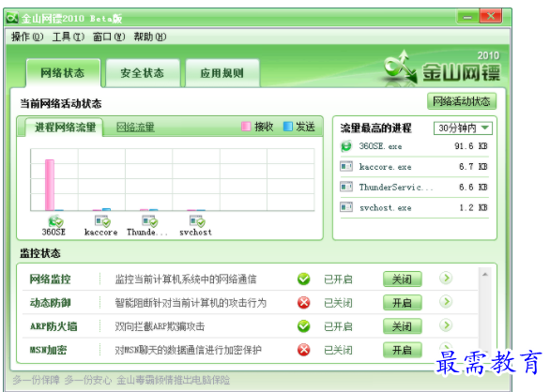Click the Thunde... icon below the chart
The image size is (550, 392).
(x=149, y=221)
